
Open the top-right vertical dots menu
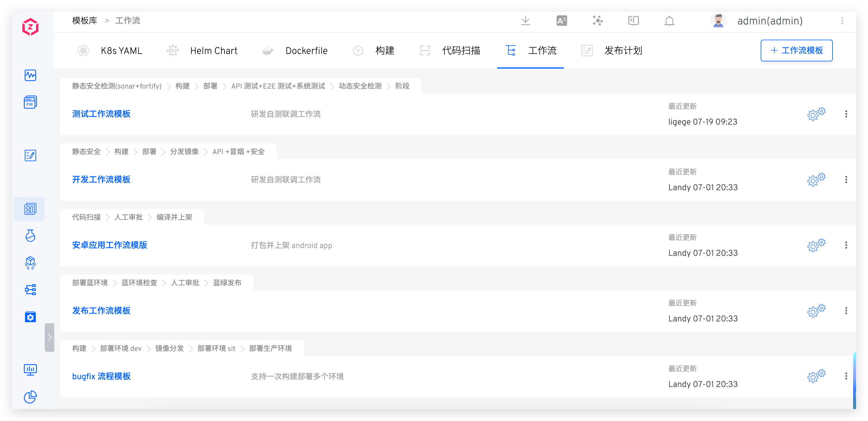(x=842, y=21)
